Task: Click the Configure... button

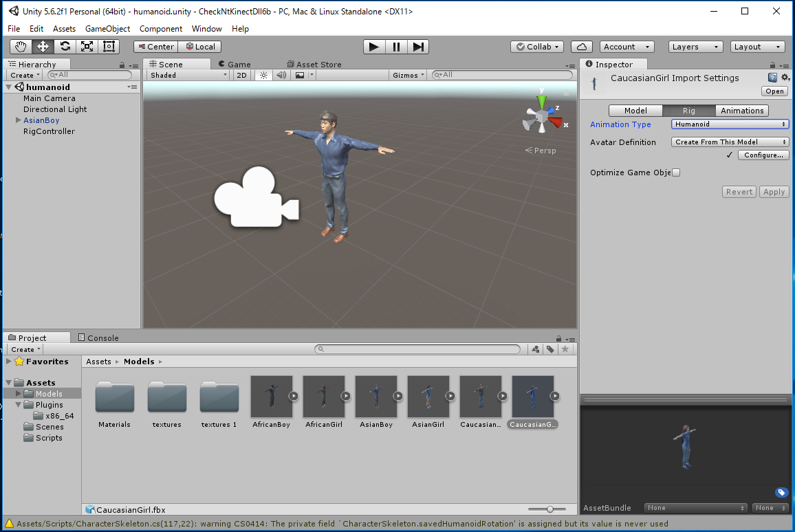Action: click(x=763, y=155)
